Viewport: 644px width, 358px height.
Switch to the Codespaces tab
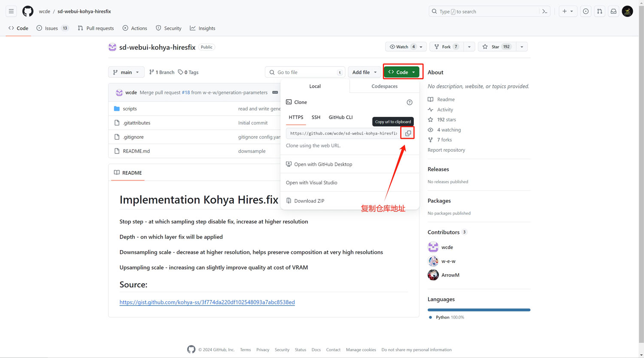click(384, 86)
